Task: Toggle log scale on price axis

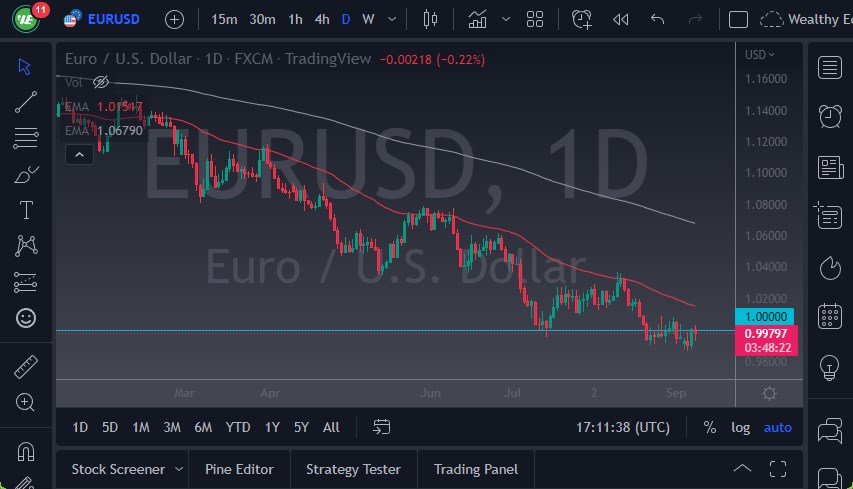Action: tap(740, 427)
